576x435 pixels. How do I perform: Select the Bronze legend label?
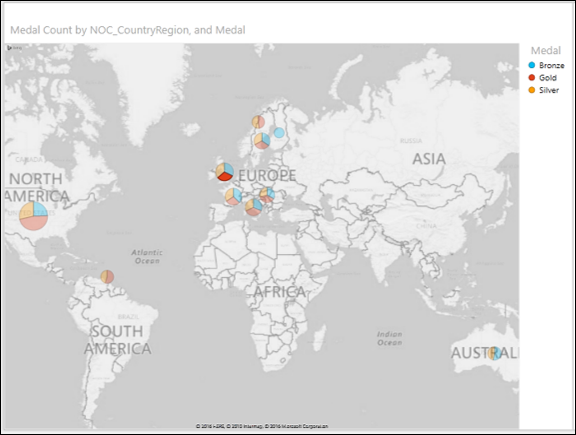click(x=552, y=65)
